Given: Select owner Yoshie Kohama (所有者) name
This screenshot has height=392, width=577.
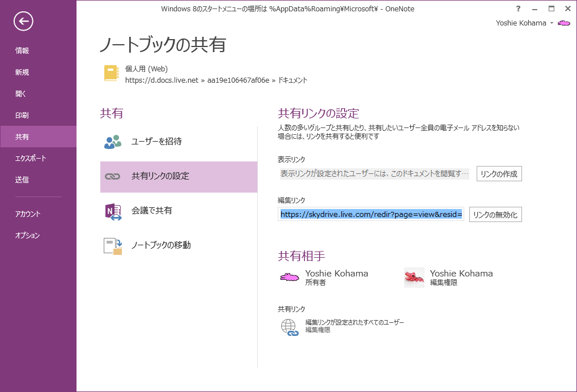Looking at the screenshot, I should 337,274.
